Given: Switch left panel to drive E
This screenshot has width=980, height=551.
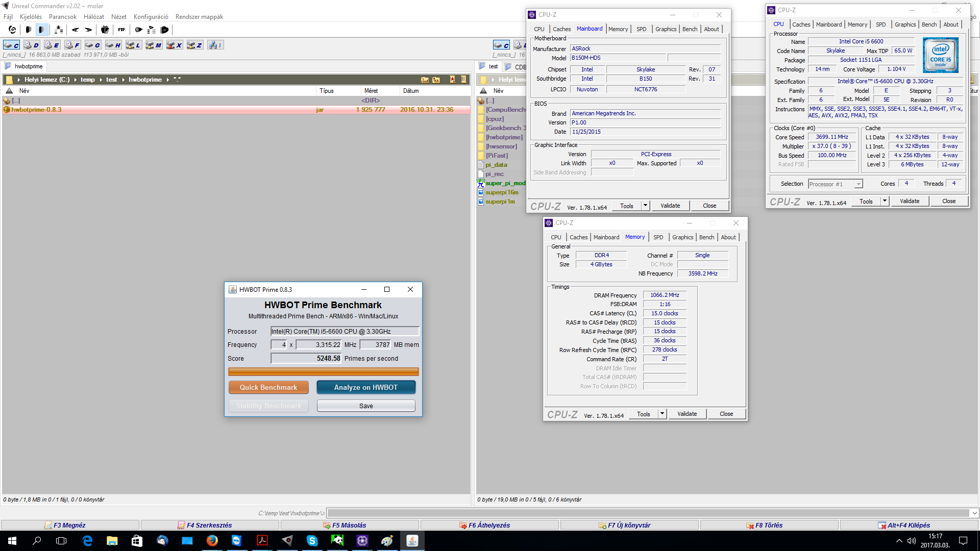Looking at the screenshot, I should (52, 45).
